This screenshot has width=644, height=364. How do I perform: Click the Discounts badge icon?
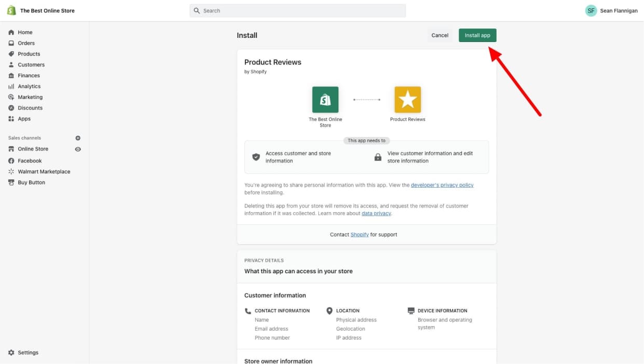(11, 108)
